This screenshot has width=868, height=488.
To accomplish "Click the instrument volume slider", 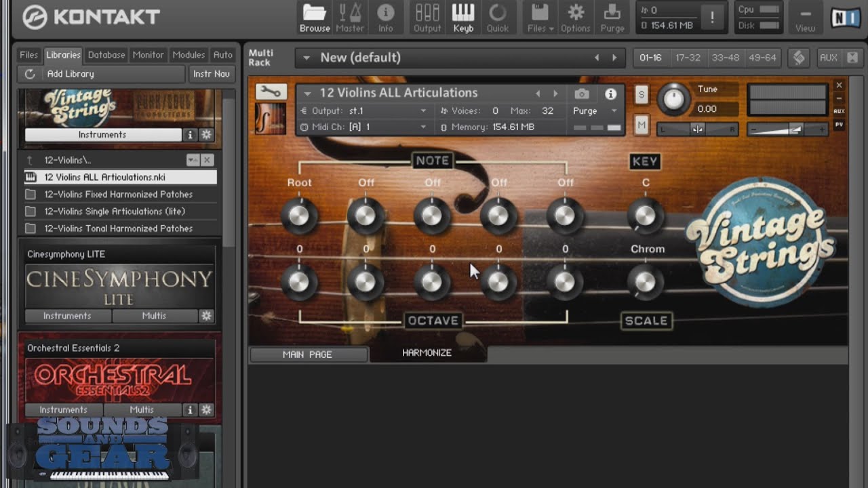I will (788, 129).
